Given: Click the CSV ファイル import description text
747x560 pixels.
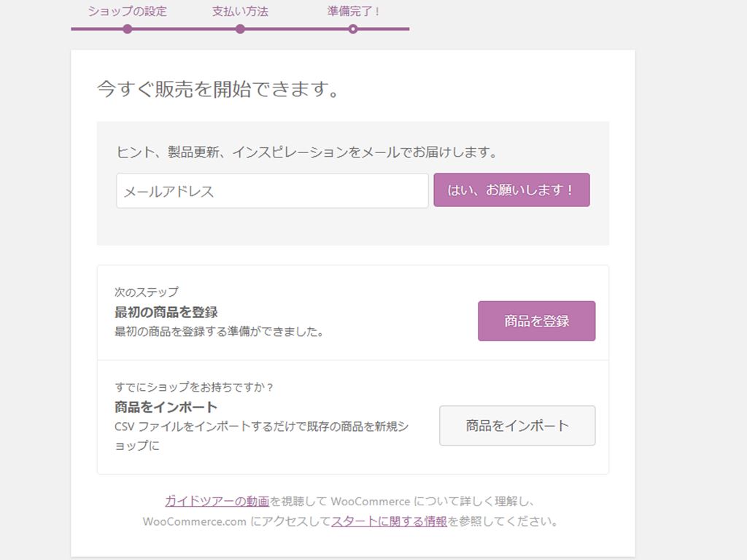Looking at the screenshot, I should (261, 427).
